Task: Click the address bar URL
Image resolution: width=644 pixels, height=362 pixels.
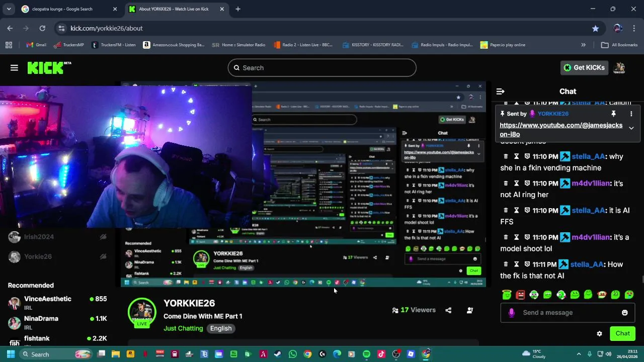Action: 106,28
